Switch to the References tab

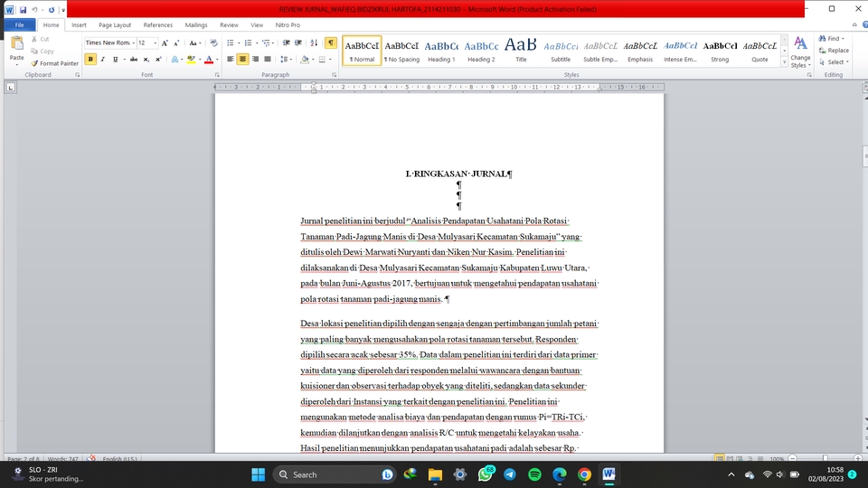(x=157, y=25)
